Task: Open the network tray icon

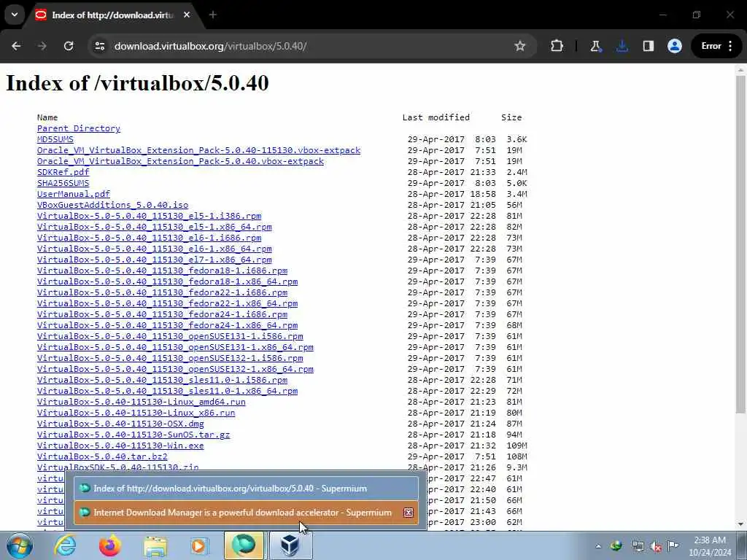Action: [638, 546]
